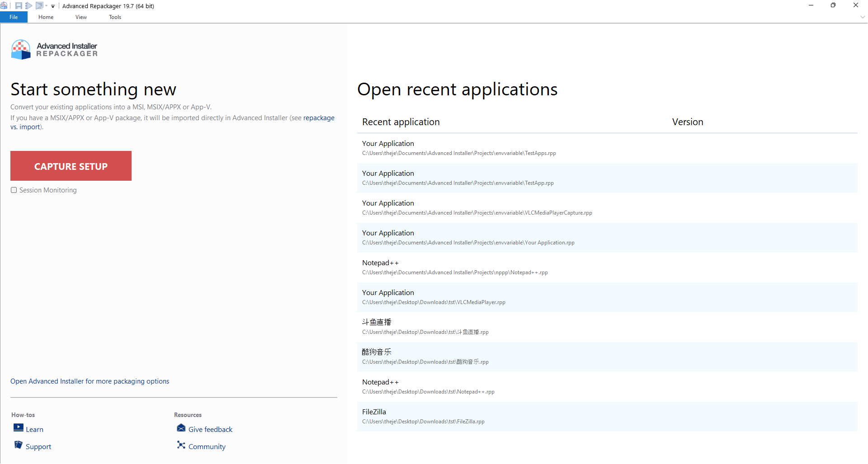Open the Community link
Screen dimensions: 868x464
(x=207, y=447)
